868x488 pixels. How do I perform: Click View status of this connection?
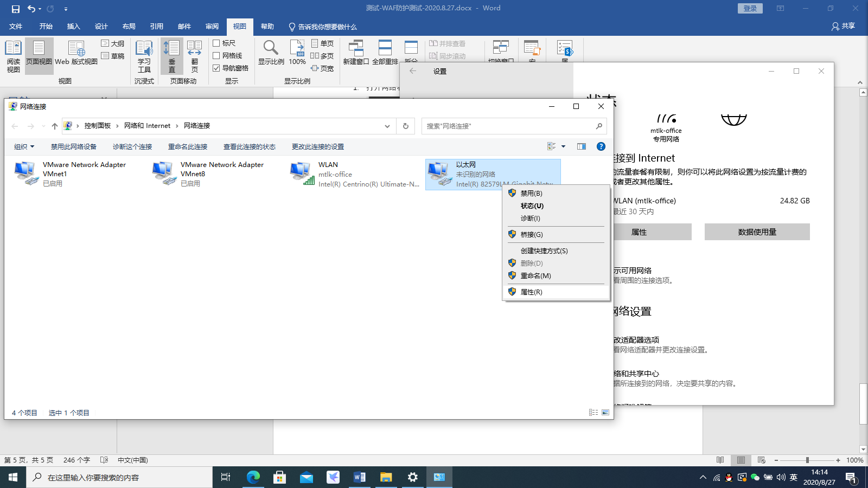[250, 147]
